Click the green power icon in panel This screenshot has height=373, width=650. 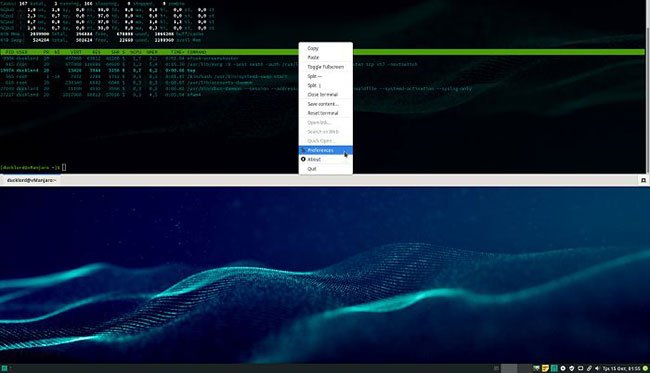point(645,368)
